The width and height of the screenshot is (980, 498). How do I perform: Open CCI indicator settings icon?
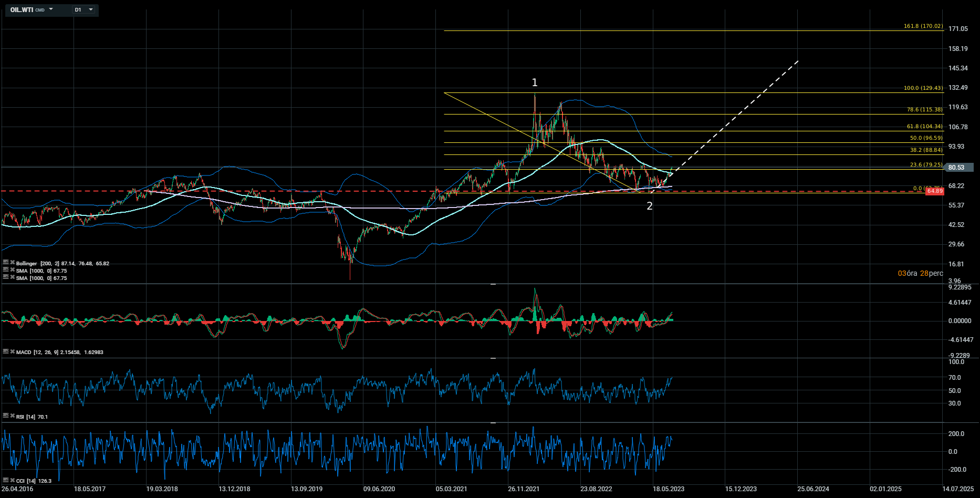point(6,480)
